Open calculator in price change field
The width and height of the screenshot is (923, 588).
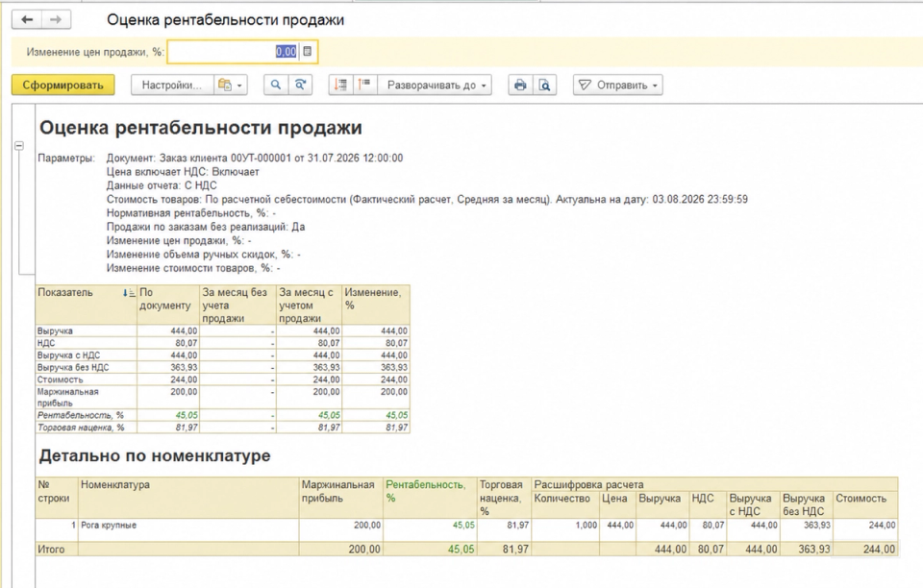click(x=308, y=52)
